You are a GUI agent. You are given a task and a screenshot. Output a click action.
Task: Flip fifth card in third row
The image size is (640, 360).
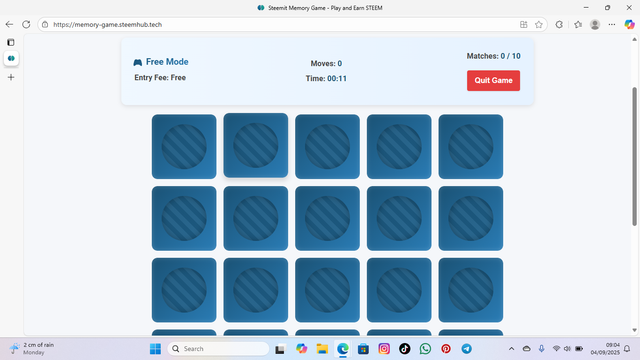[471, 290]
